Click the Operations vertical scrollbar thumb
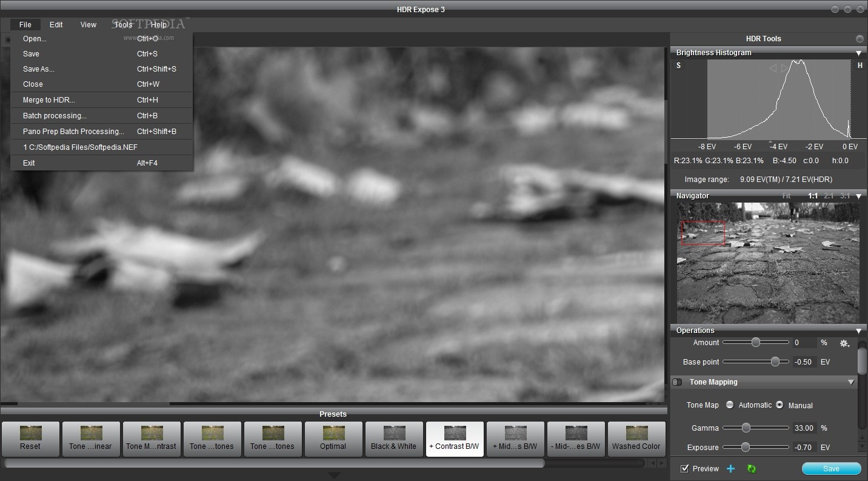 tap(862, 362)
